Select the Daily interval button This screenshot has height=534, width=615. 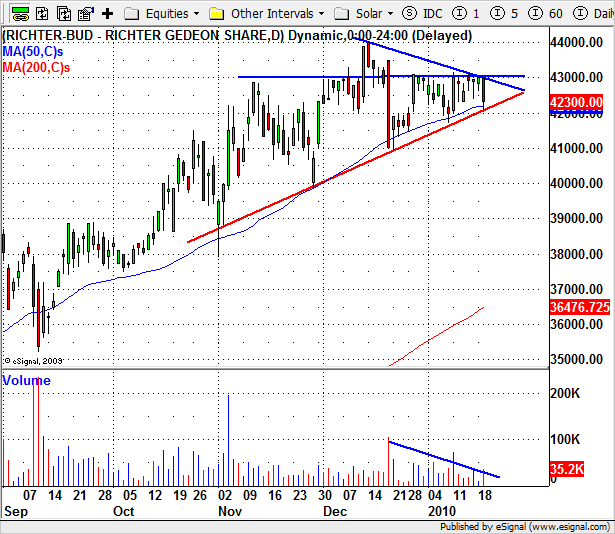[x=593, y=14]
